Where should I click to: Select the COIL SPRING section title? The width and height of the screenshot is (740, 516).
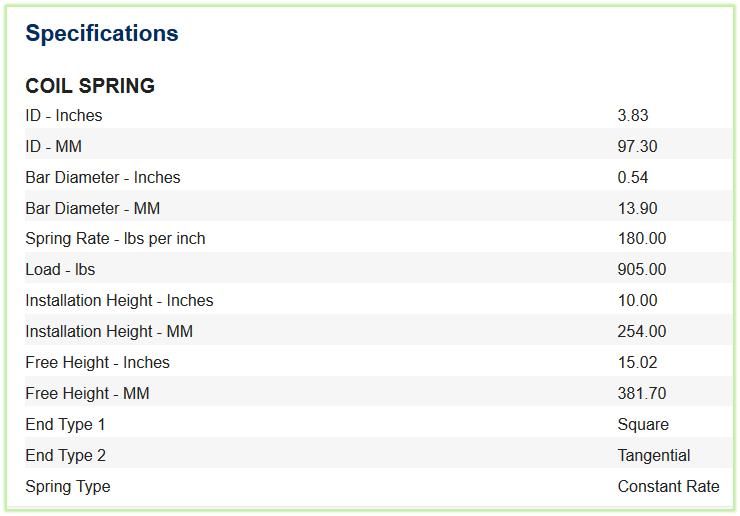[x=90, y=86]
